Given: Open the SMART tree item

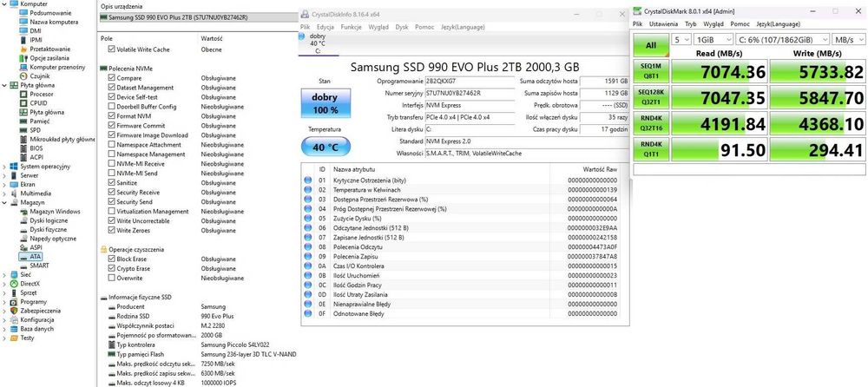Looking at the screenshot, I should 35,266.
